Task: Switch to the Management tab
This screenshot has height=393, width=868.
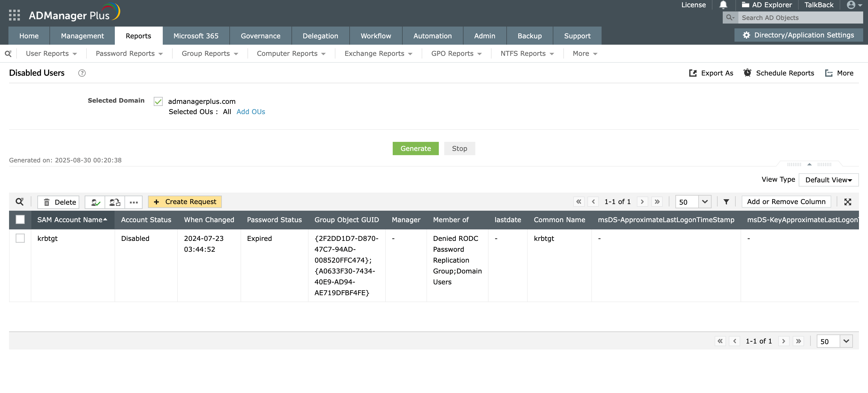Action: 82,36
